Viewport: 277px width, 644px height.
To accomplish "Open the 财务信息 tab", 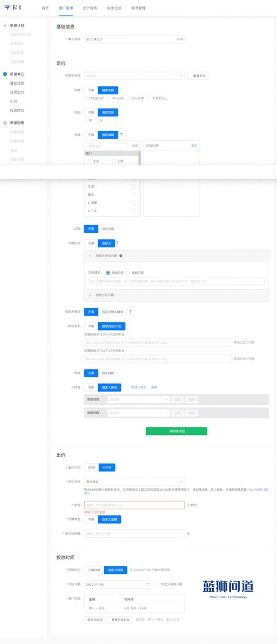I will pyautogui.click(x=114, y=8).
